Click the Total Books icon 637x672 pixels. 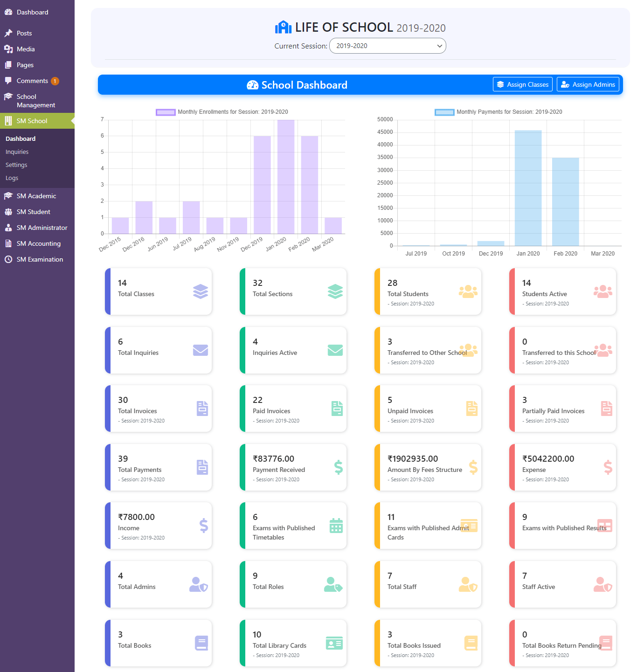[201, 643]
